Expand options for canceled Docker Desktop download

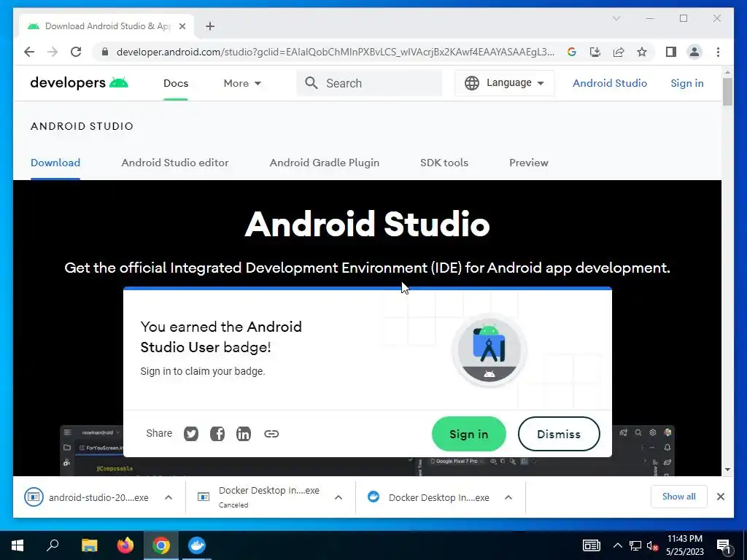[338, 497]
